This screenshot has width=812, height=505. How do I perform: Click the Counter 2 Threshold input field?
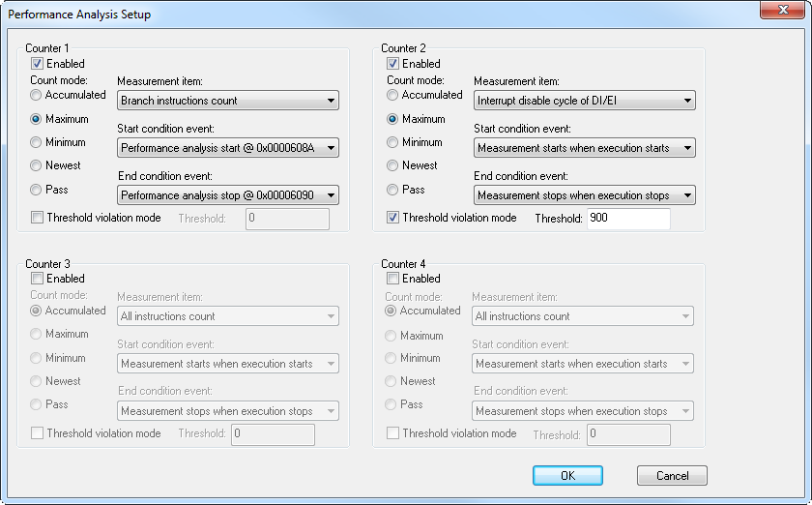[x=628, y=220]
